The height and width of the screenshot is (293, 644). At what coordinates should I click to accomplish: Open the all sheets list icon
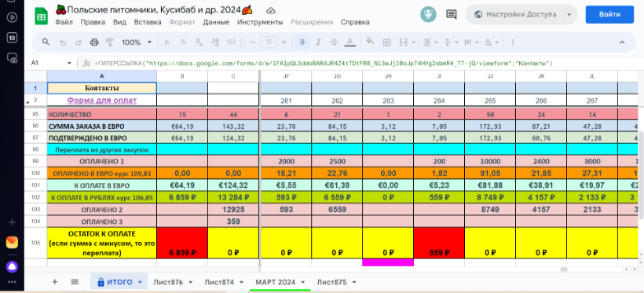[75, 281]
